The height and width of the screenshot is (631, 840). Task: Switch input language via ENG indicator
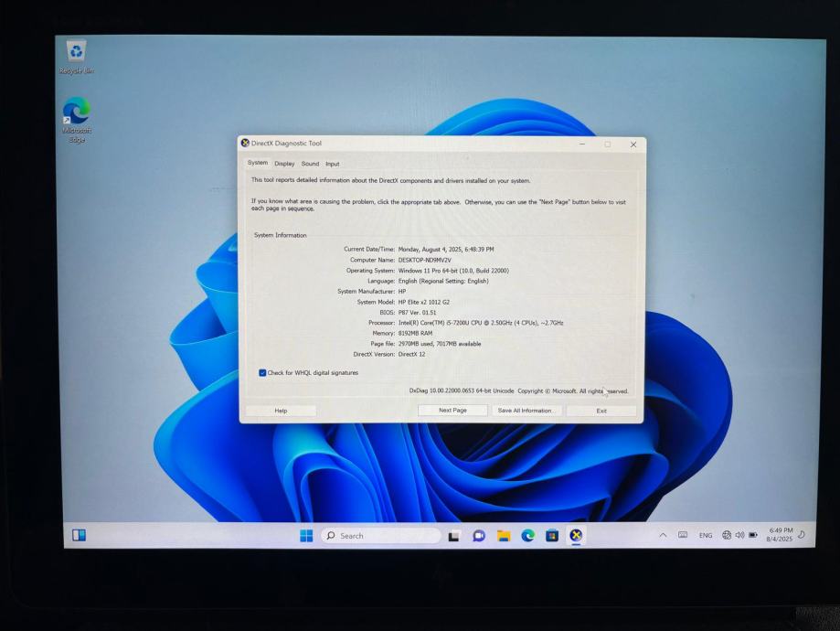click(x=706, y=535)
